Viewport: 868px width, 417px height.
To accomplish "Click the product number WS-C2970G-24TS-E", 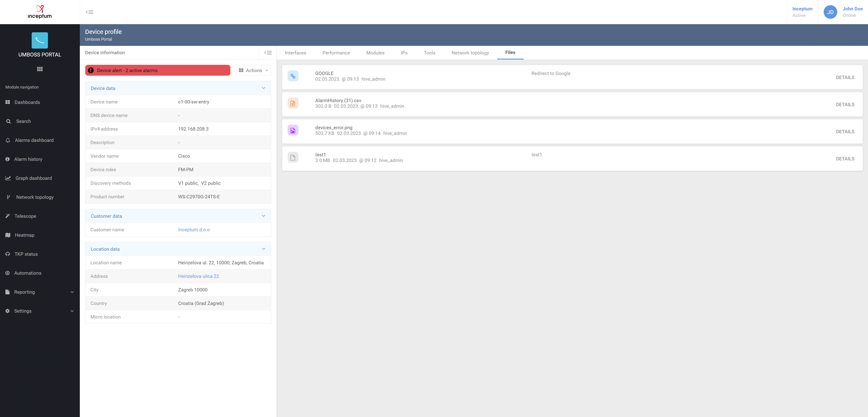I will [x=199, y=197].
